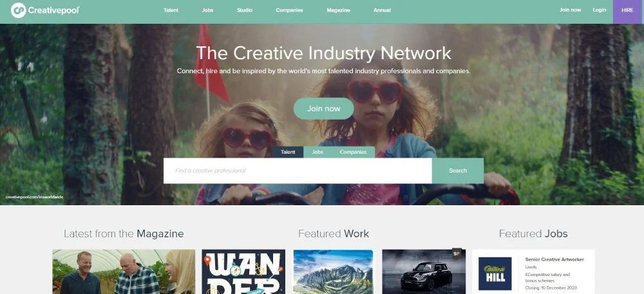Click the Search button
The image size is (644, 294).
tap(458, 170)
